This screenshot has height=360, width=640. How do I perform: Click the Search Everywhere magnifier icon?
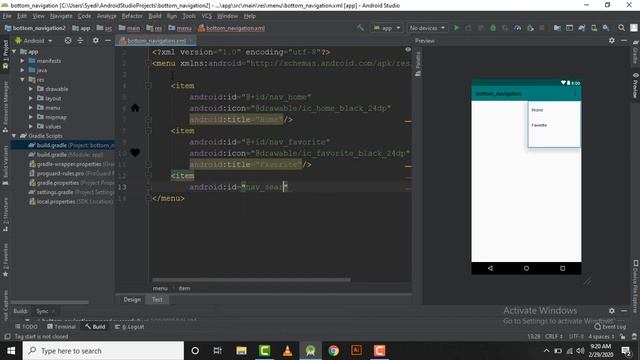621,28
